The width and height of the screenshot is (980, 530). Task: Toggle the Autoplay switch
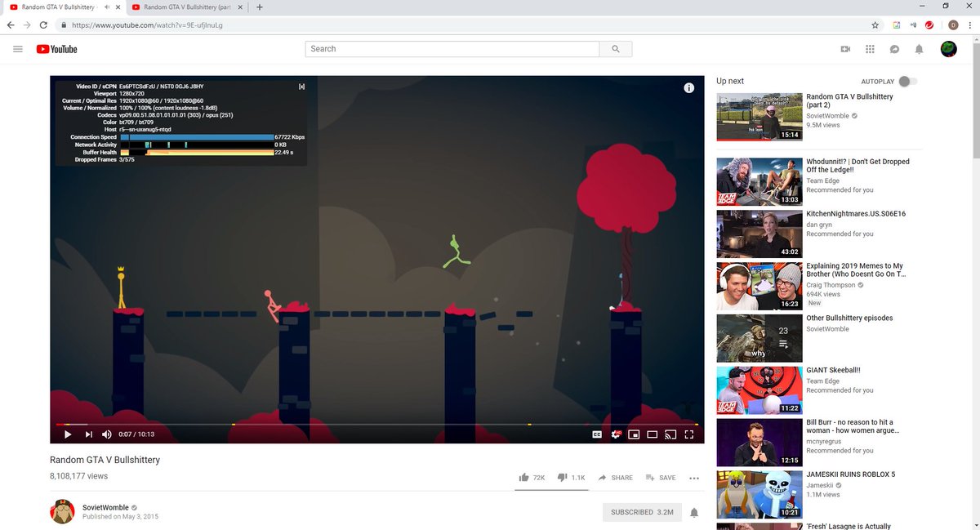point(907,82)
